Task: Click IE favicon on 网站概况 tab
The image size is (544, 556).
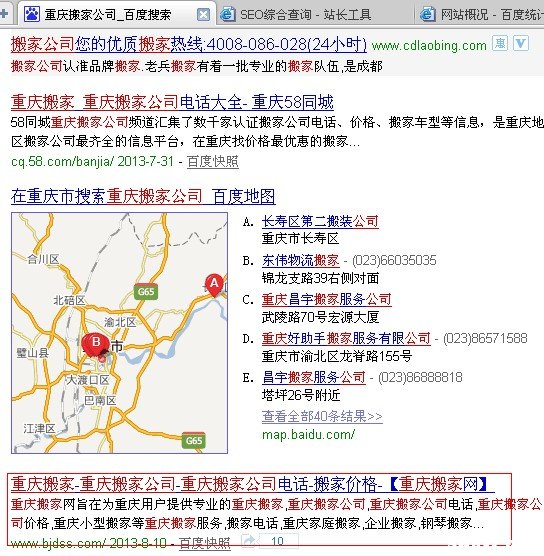Action: coord(427,15)
